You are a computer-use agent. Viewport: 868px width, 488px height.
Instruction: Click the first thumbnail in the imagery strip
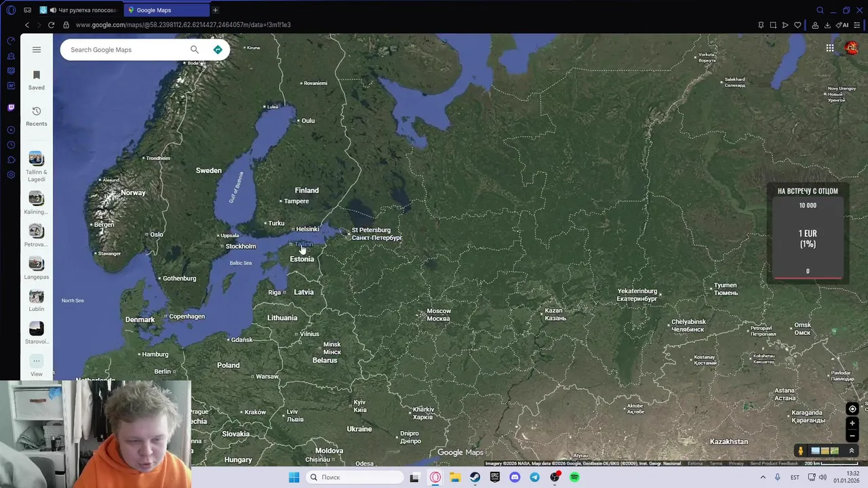(x=816, y=451)
